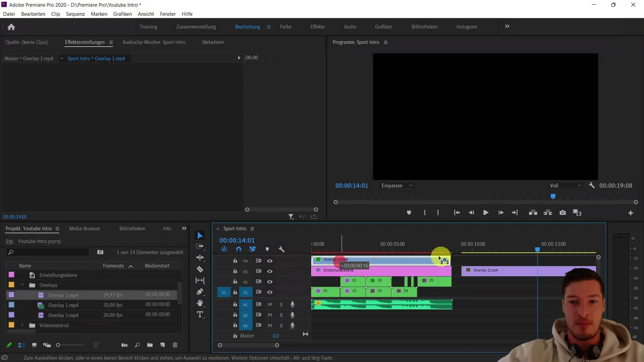Click Mark Out button
644x362 pixels.
coord(438,213)
